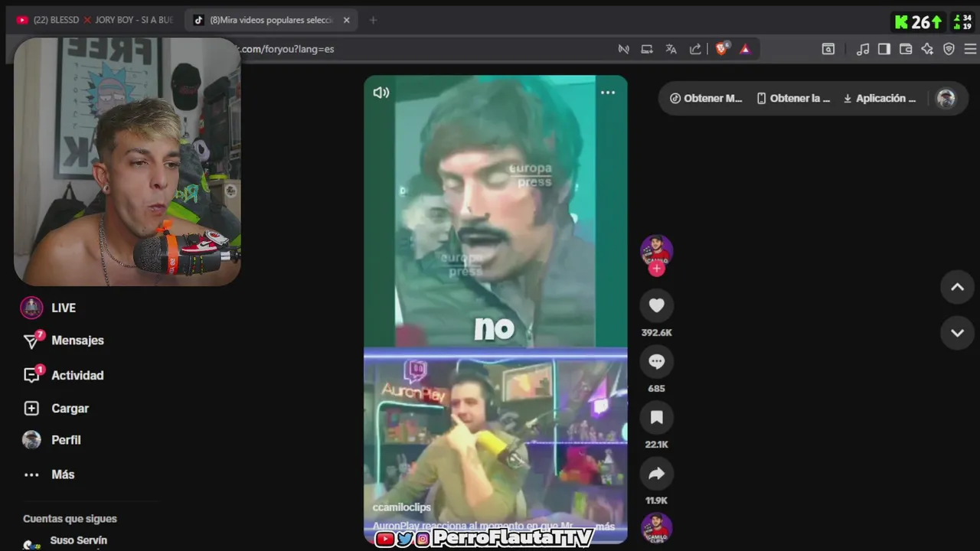The height and width of the screenshot is (551, 980).
Task: Expand the video description with más
Action: coord(605,527)
